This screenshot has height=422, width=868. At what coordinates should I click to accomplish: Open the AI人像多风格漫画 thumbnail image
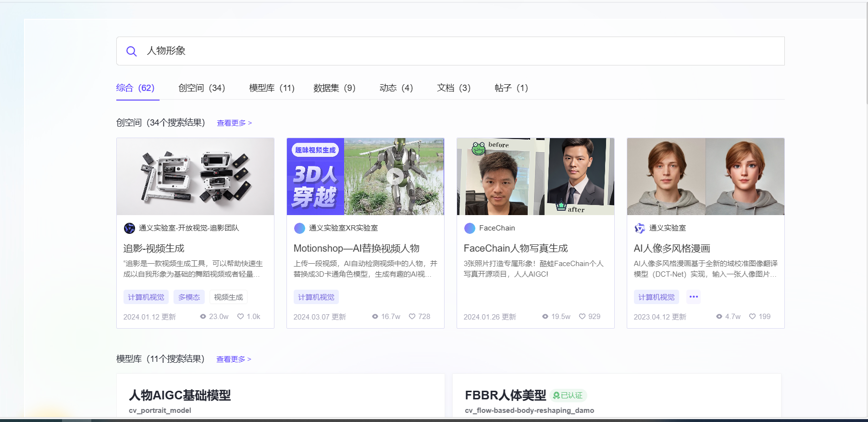click(x=705, y=177)
